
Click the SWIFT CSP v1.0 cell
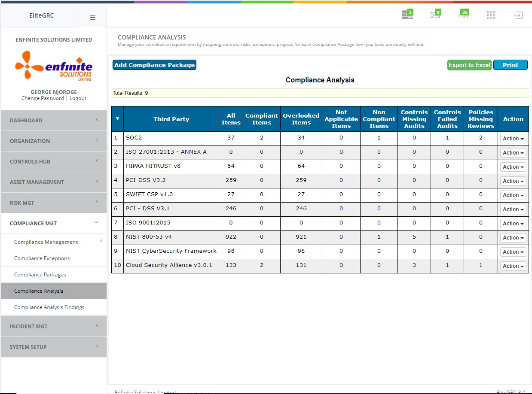click(x=171, y=195)
